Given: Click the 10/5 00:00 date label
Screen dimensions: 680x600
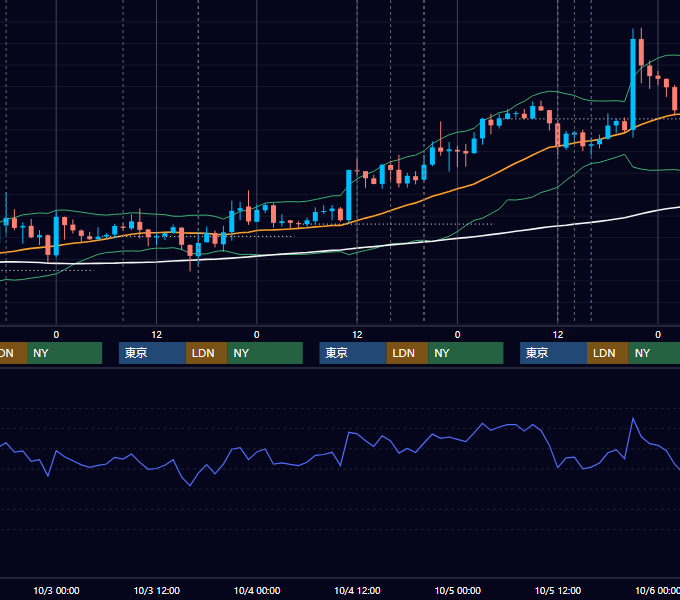Looking at the screenshot, I should coord(458,590).
